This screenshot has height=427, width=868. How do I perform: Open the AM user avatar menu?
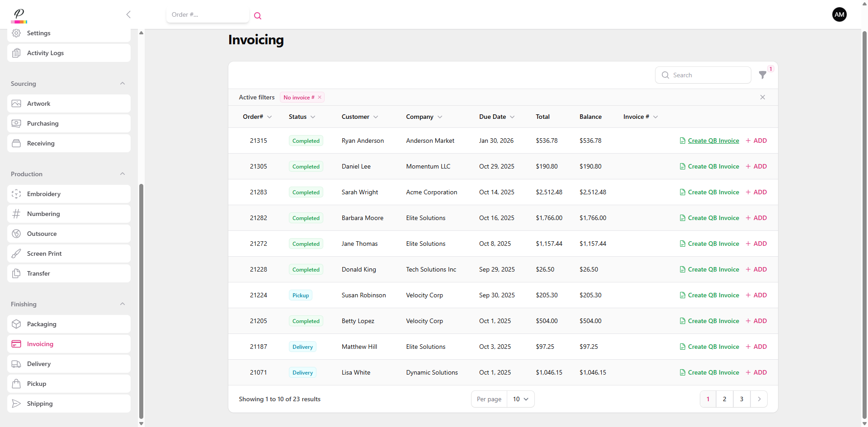point(839,14)
